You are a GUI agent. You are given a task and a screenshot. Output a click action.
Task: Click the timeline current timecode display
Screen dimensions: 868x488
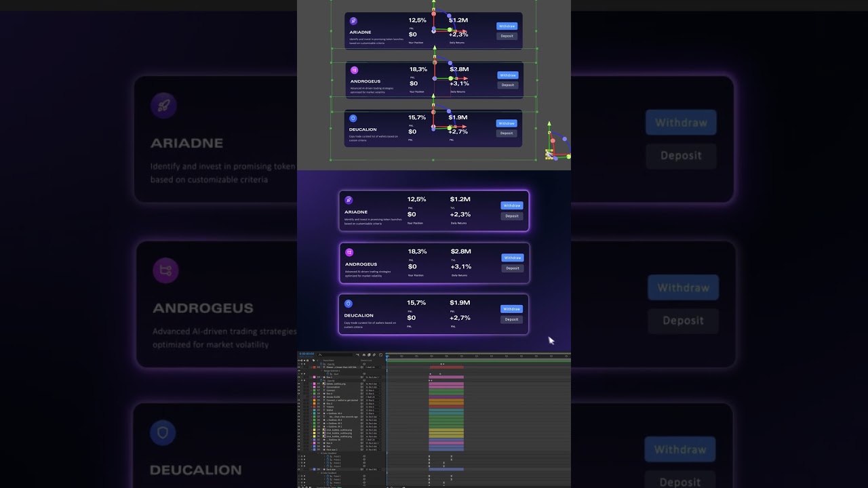click(x=307, y=354)
